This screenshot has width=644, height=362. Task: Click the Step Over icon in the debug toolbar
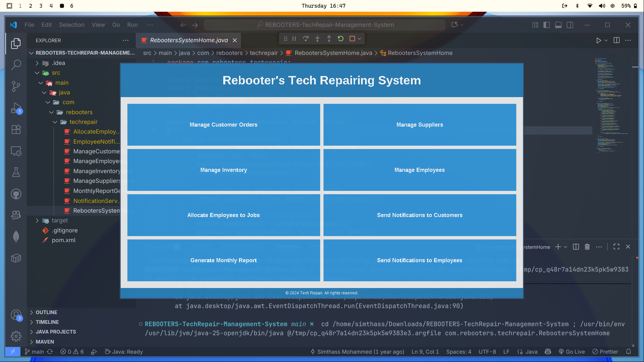(305, 39)
